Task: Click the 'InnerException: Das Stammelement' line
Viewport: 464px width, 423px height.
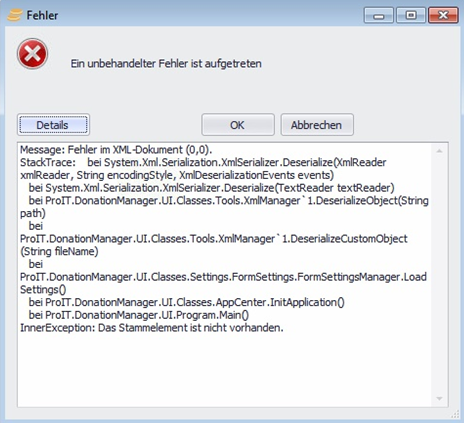Action: (x=152, y=328)
